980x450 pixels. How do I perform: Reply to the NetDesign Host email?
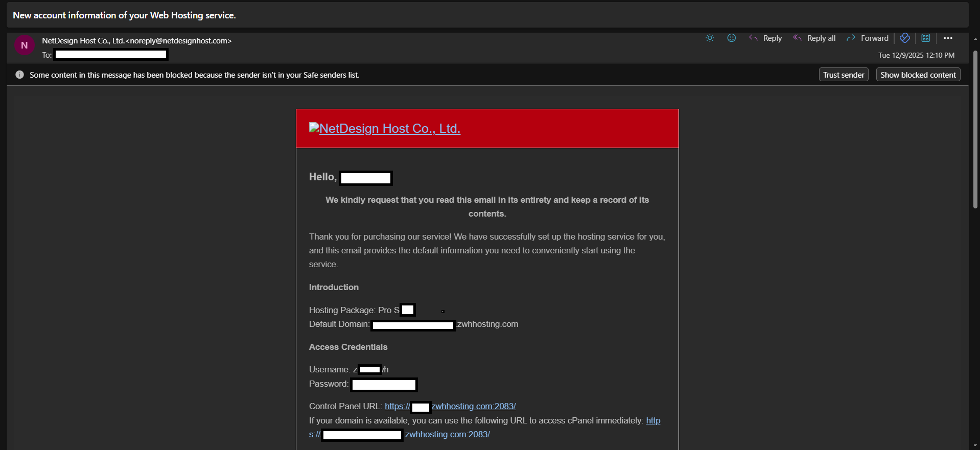(x=765, y=38)
